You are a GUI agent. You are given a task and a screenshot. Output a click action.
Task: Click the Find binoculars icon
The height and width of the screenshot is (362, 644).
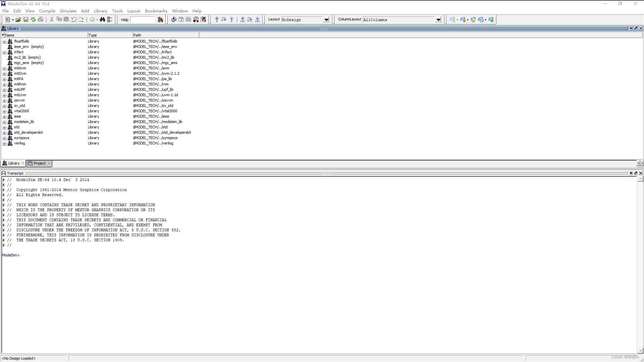click(x=102, y=20)
